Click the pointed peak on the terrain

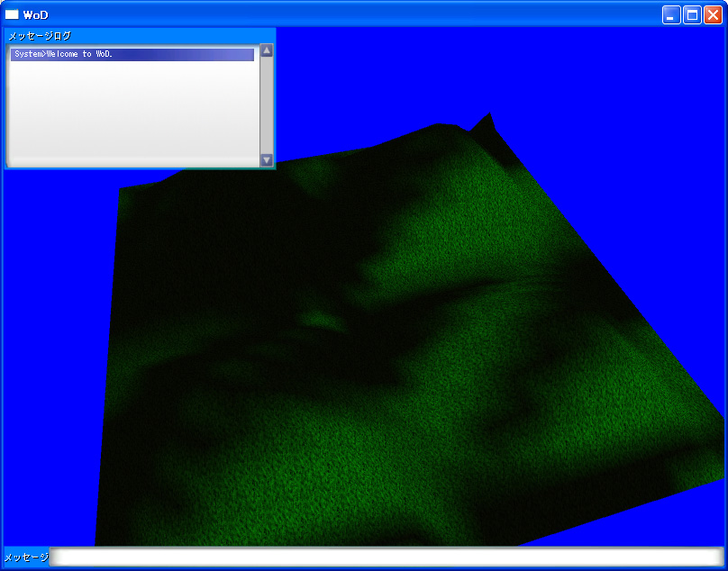coord(489,119)
